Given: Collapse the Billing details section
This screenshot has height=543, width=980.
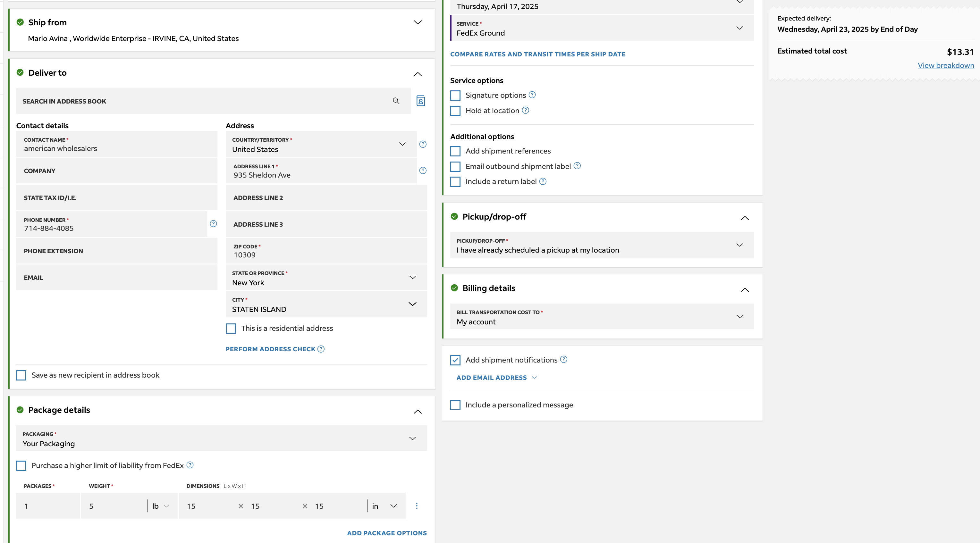Looking at the screenshot, I should [745, 290].
